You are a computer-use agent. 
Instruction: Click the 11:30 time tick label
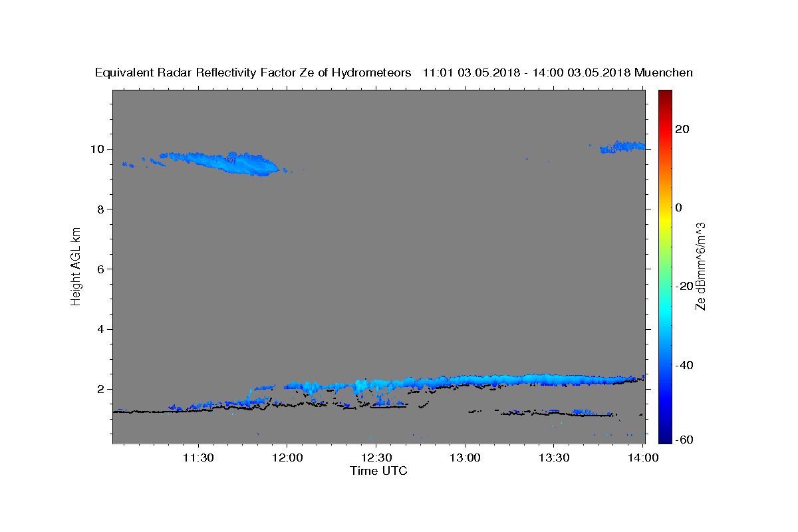[x=198, y=458]
